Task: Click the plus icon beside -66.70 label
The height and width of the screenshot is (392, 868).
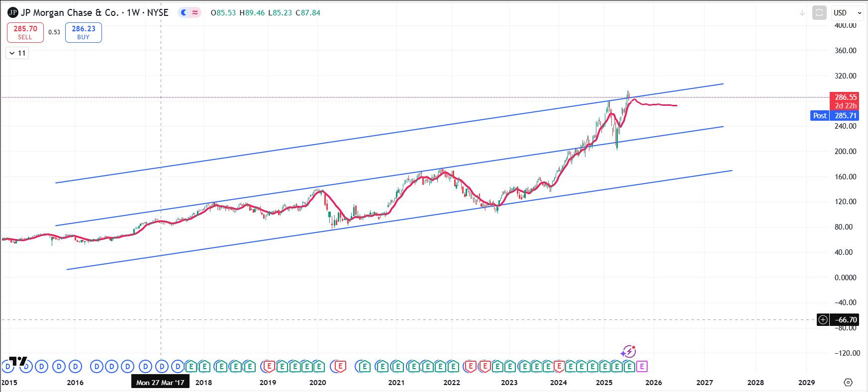Action: pos(823,319)
